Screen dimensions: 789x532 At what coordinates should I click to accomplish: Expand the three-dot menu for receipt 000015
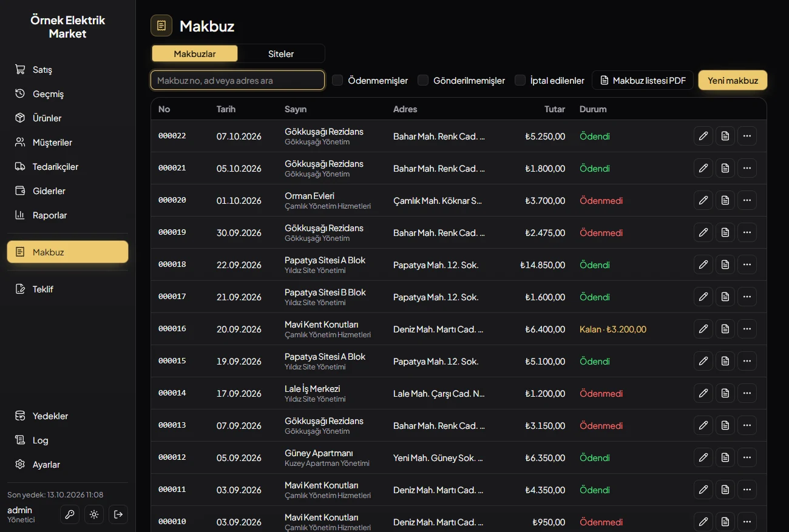[747, 361]
